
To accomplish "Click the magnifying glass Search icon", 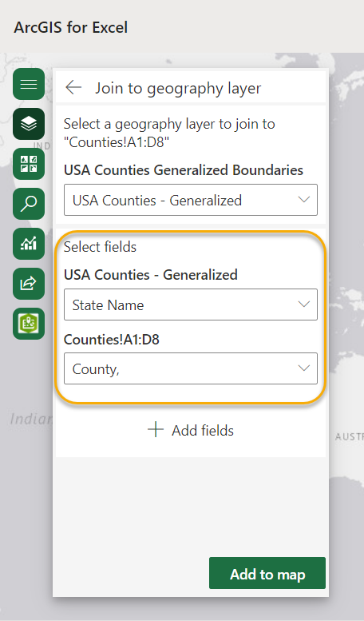I will 29,204.
